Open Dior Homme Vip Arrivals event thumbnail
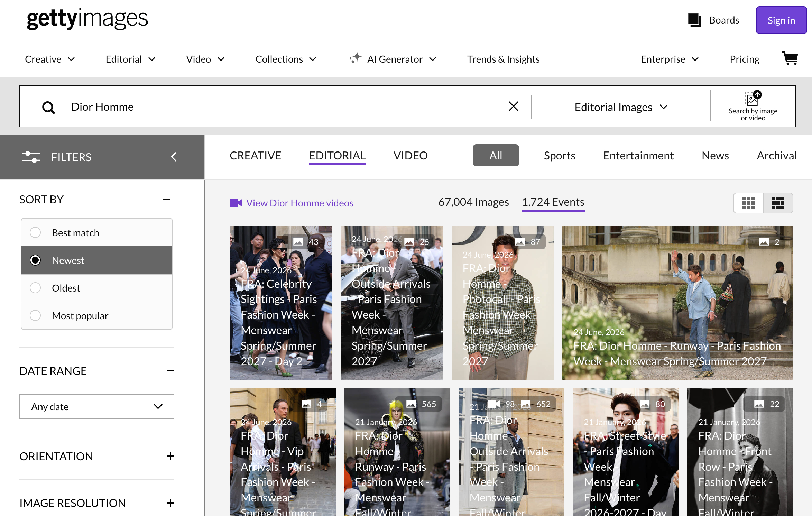The image size is (812, 516). tap(283, 452)
